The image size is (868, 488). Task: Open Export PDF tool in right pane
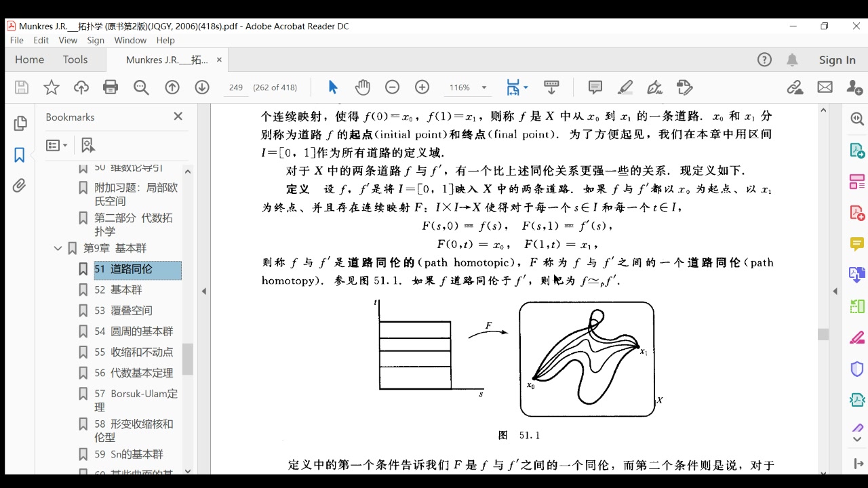(856, 150)
